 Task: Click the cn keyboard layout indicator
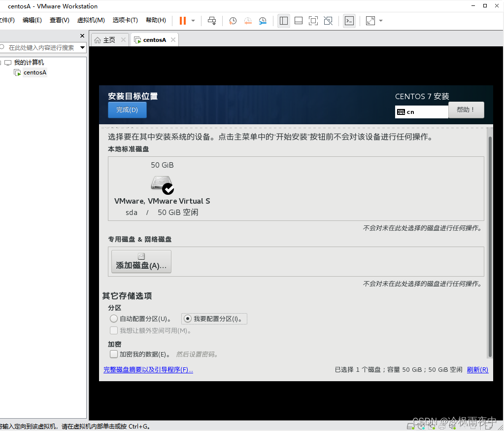click(x=421, y=112)
